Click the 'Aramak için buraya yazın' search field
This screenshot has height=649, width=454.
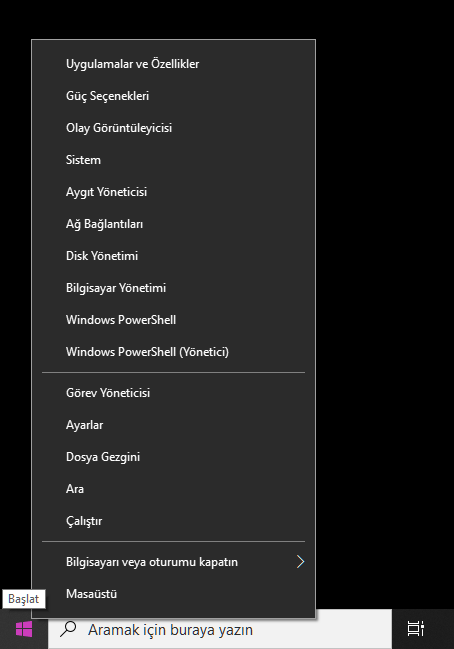pyautogui.click(x=220, y=629)
